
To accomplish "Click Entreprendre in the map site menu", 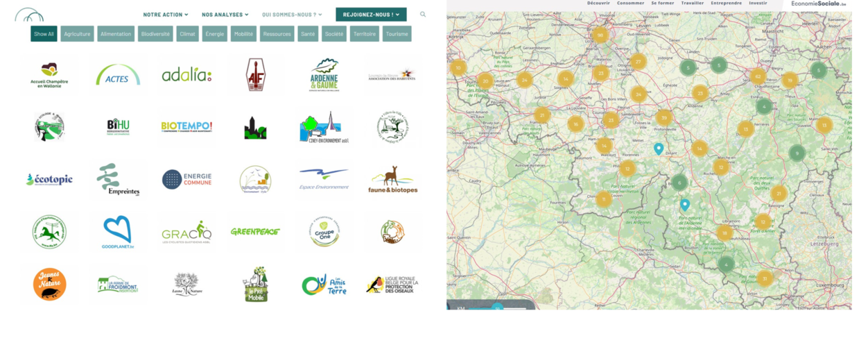I will 727,3.
